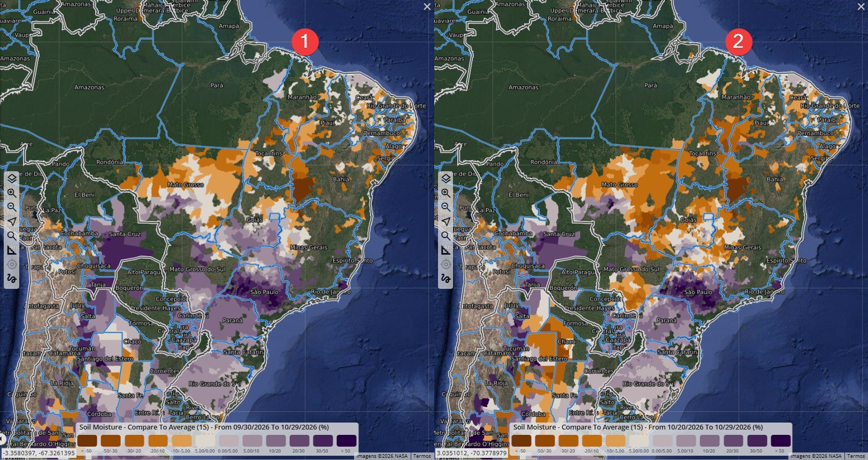This screenshot has width=868, height=460.
Task: Select the navigation arrow tool in left map
Action: tap(12, 221)
